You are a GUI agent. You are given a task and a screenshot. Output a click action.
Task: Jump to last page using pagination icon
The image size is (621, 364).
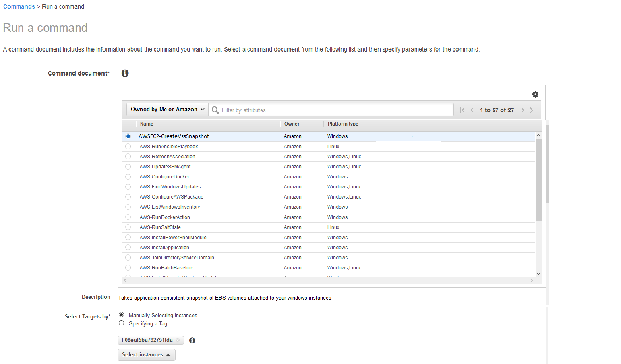532,110
